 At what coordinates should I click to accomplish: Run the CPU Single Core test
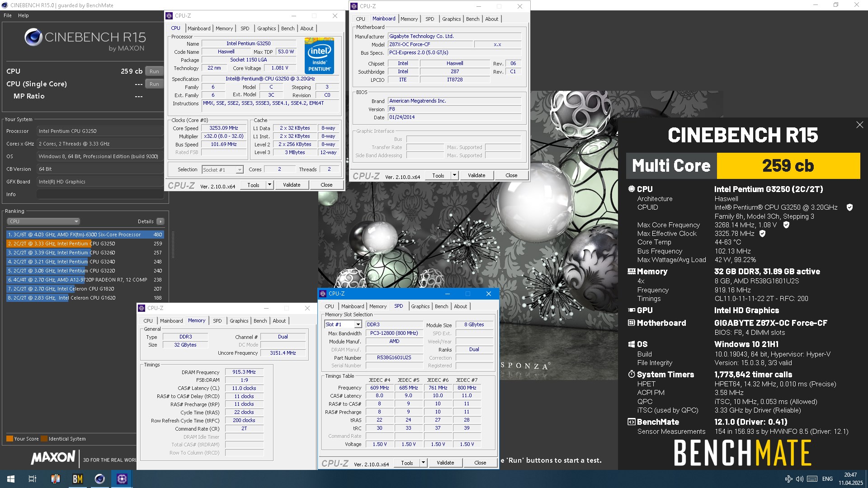click(154, 84)
